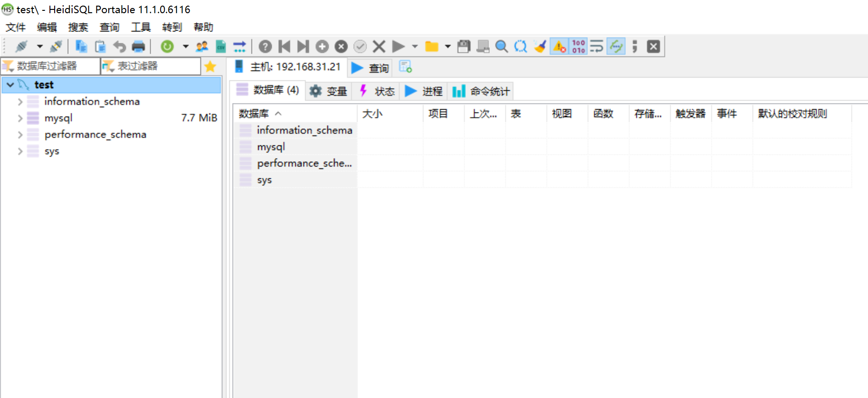Sort the list by the 数据库 column header
Image resolution: width=868 pixels, height=398 pixels.
pyautogui.click(x=296, y=113)
